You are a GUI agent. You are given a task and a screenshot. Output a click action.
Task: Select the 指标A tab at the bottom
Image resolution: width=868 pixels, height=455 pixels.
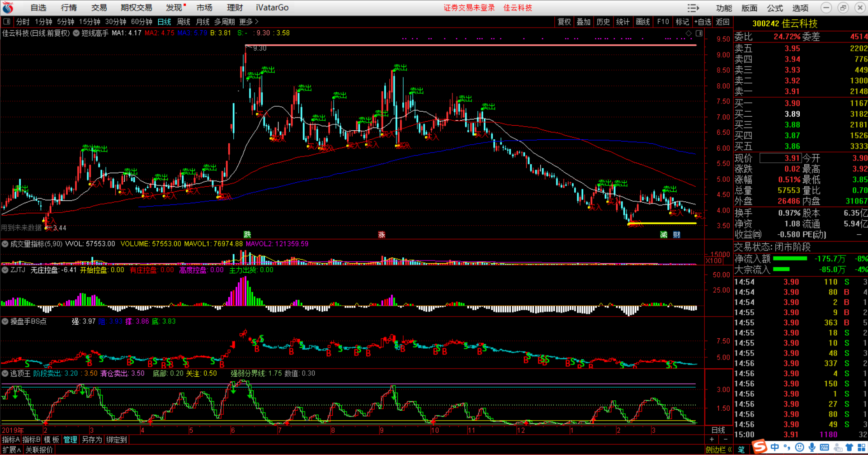point(11,440)
